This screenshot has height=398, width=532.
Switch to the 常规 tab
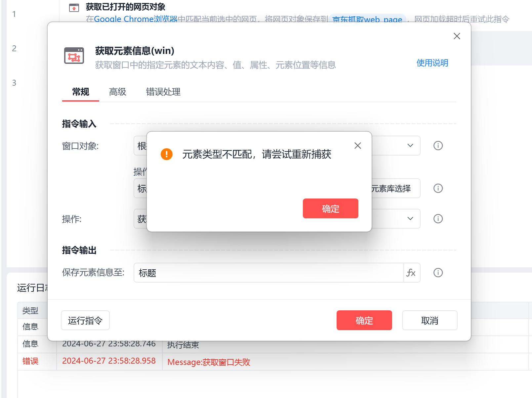[81, 92]
